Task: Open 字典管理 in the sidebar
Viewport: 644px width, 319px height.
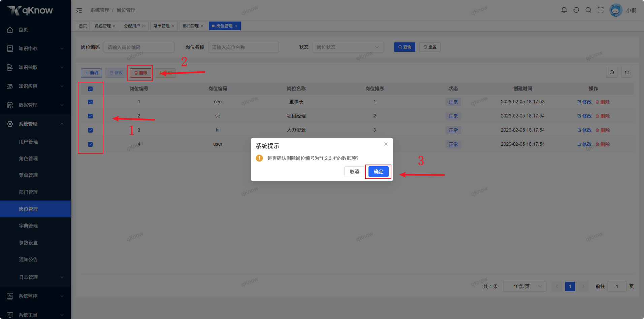Action: pyautogui.click(x=35, y=226)
